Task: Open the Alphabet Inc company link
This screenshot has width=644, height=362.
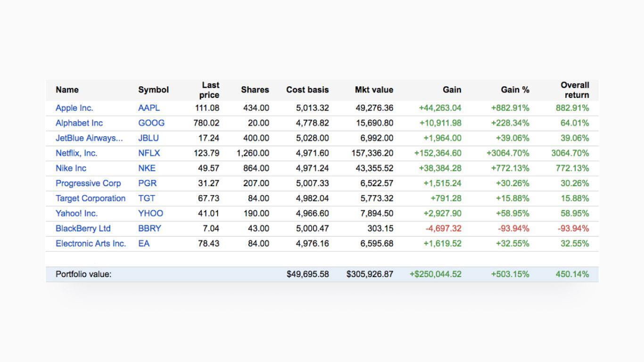Action: coord(79,123)
